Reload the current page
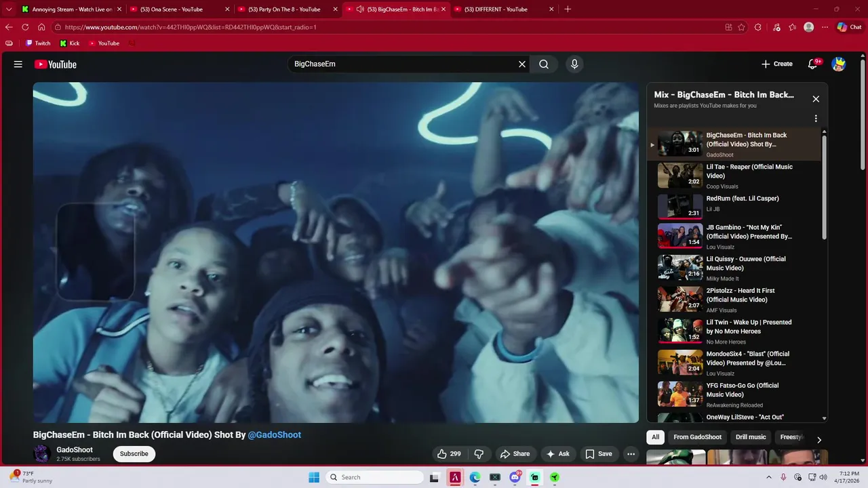Image resolution: width=868 pixels, height=488 pixels. 25,27
